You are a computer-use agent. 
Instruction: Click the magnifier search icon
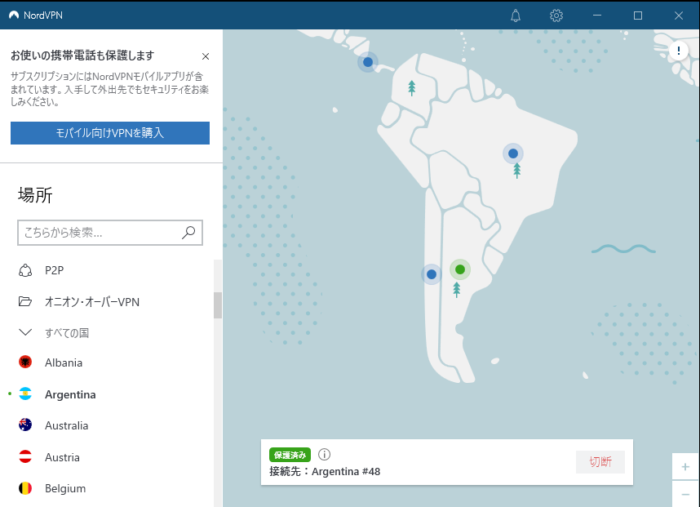[188, 232]
